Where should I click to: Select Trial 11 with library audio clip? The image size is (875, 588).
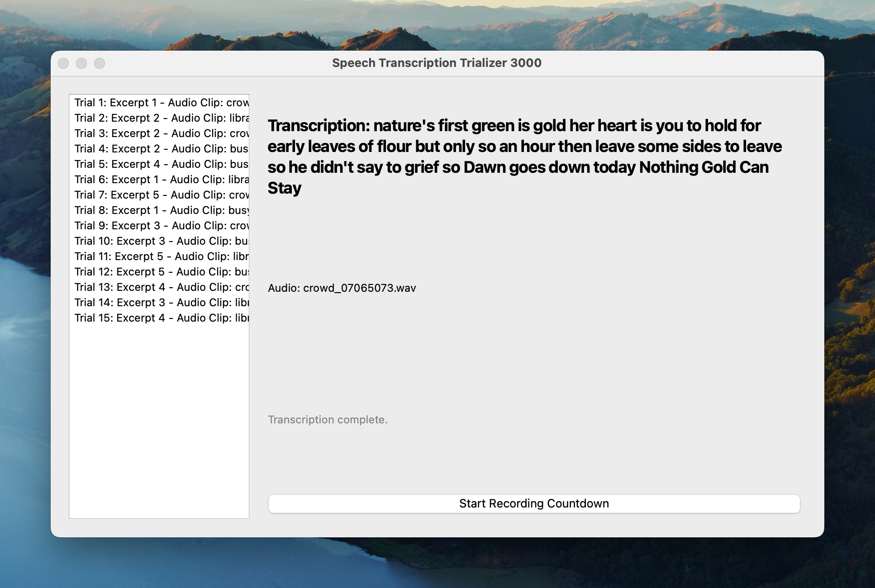click(158, 256)
